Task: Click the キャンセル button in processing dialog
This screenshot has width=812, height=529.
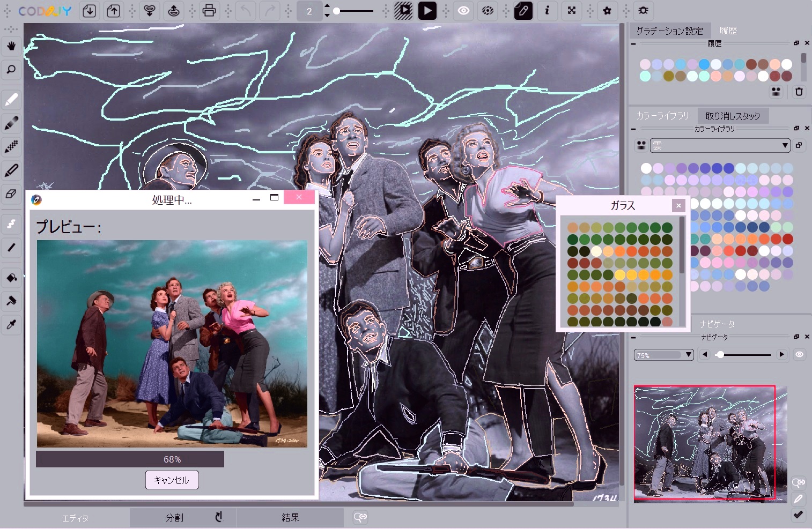Action: tap(172, 480)
